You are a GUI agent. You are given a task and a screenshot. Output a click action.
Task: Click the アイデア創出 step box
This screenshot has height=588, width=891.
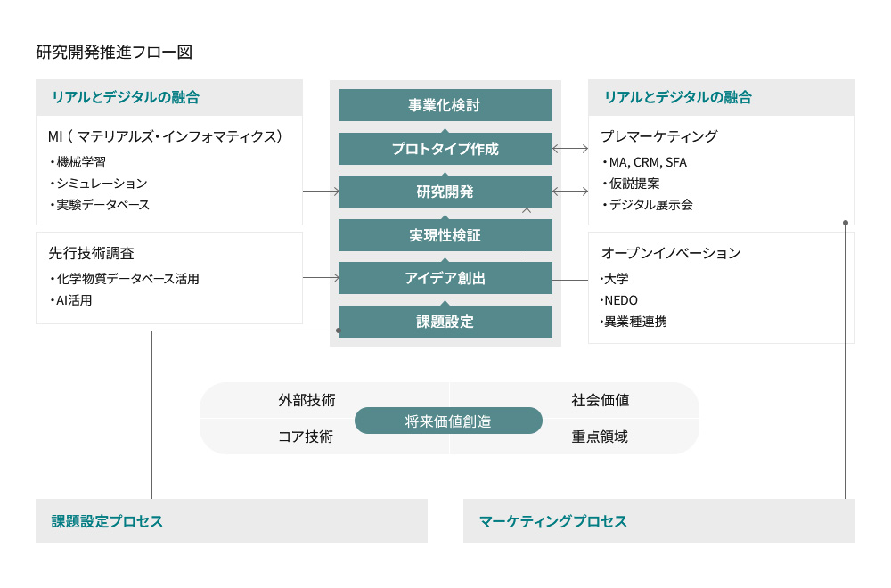point(445,278)
